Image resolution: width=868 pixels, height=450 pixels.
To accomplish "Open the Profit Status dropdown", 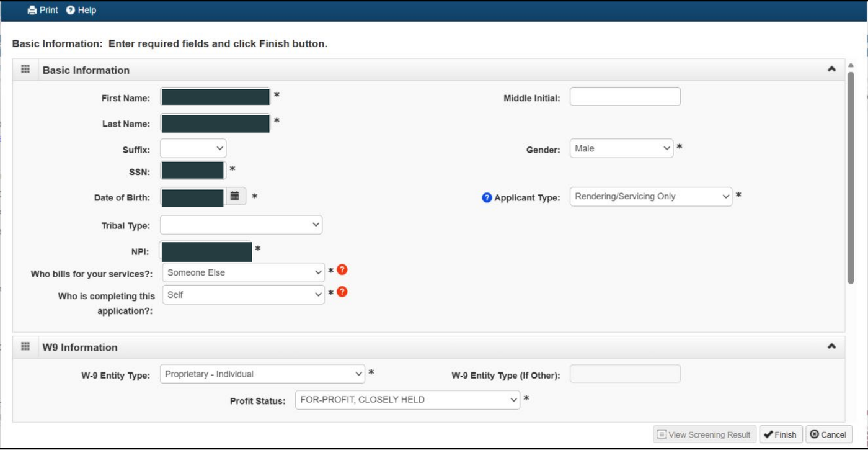I will (x=407, y=400).
